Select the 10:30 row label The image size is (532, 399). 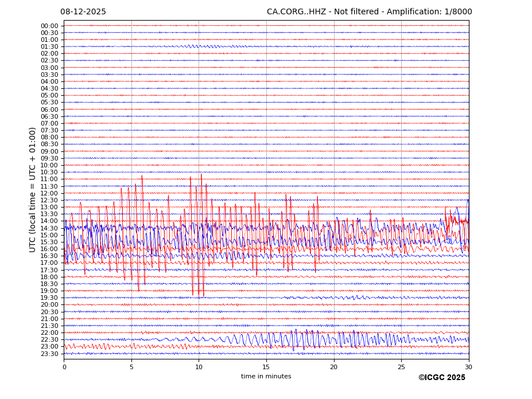49,173
